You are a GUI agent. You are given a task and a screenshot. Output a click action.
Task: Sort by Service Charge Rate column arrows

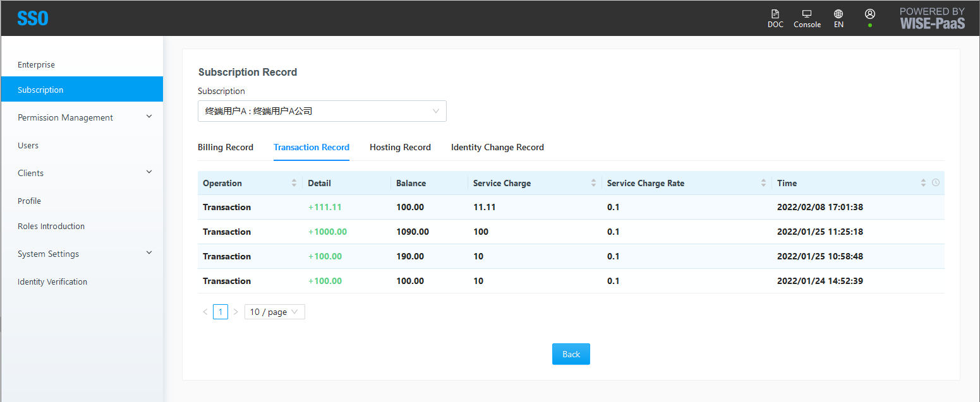point(763,183)
